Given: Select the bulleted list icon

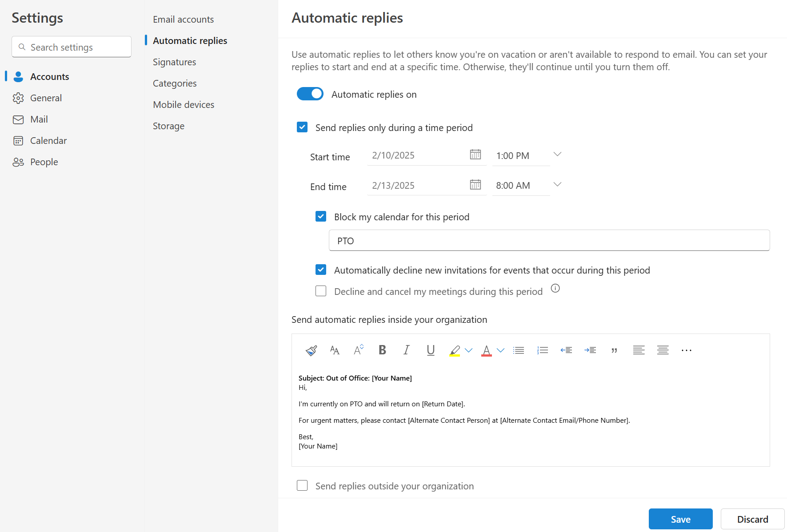Looking at the screenshot, I should point(518,350).
